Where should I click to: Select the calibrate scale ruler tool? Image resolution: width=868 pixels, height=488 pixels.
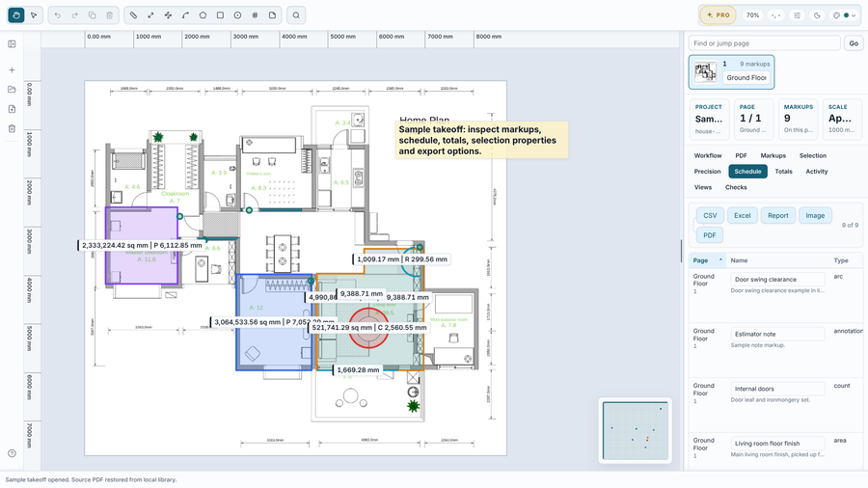tap(133, 15)
